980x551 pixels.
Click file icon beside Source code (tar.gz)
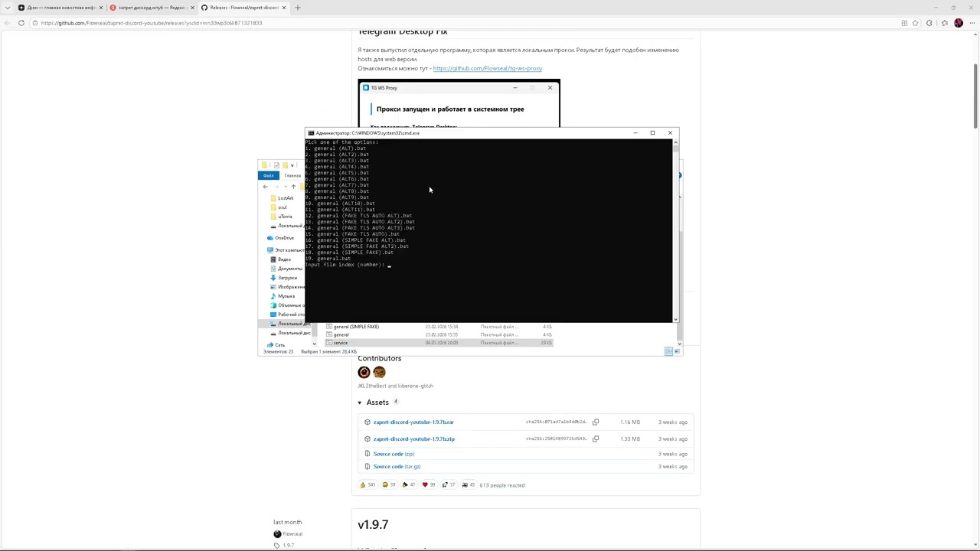[x=367, y=466]
